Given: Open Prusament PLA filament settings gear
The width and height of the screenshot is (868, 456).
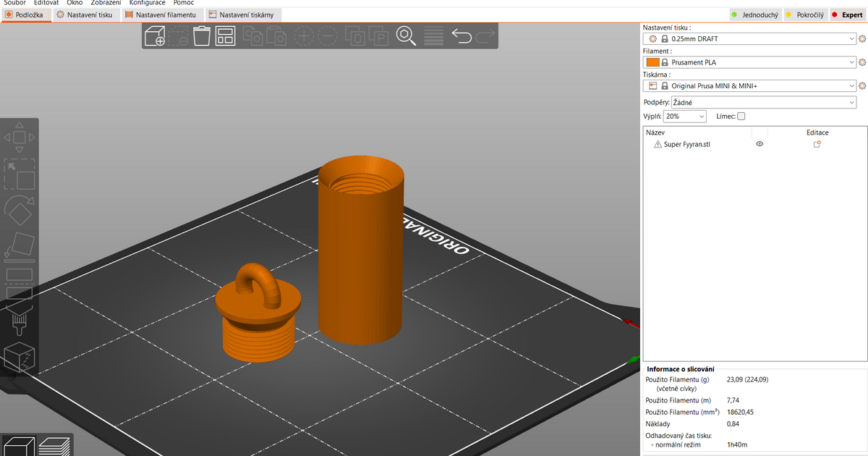Looking at the screenshot, I should coord(861,62).
